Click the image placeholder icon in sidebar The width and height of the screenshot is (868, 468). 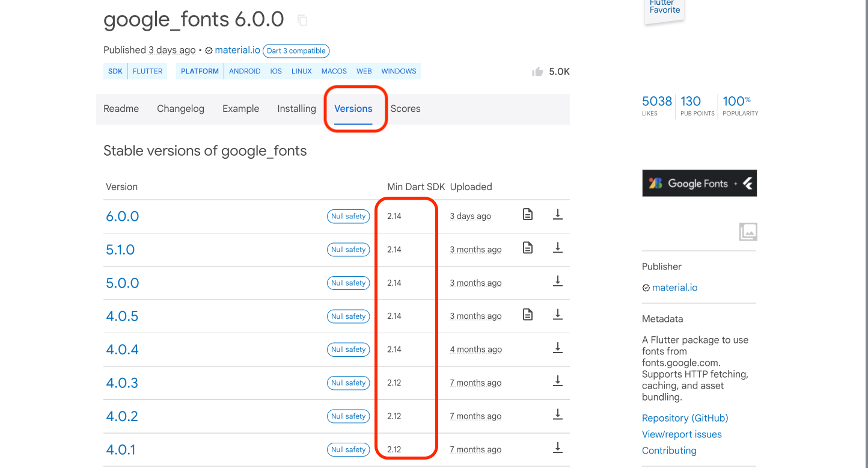[748, 232]
